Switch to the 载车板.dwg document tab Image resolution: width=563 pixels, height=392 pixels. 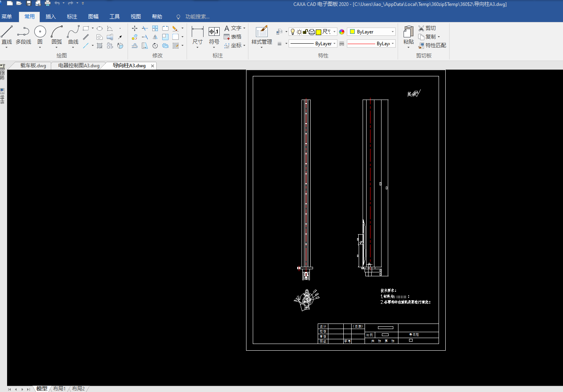click(33, 66)
